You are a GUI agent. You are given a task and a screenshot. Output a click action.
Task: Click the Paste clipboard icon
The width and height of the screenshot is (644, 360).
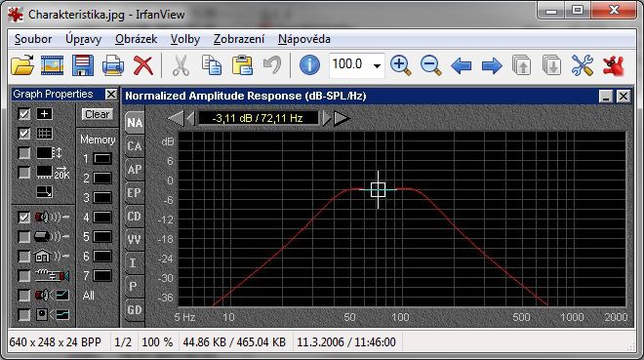[242, 64]
